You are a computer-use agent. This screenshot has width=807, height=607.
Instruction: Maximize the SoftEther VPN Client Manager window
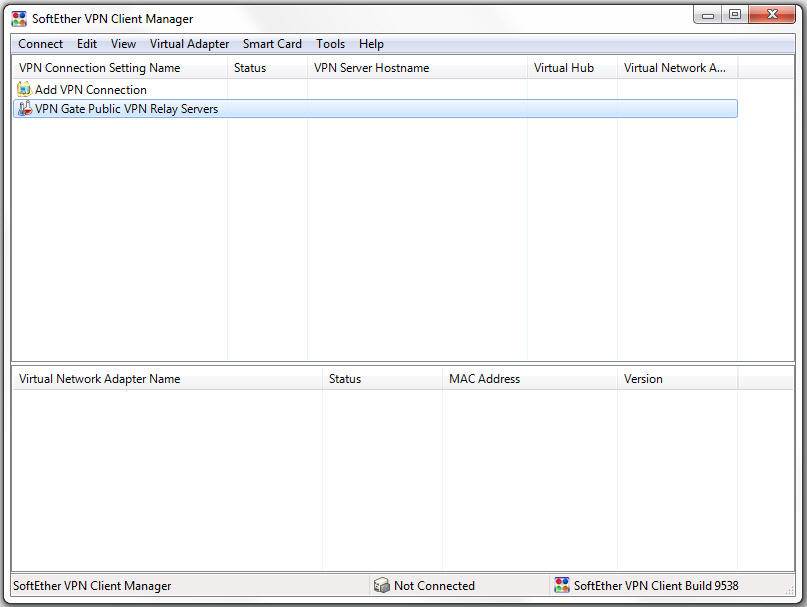point(735,15)
